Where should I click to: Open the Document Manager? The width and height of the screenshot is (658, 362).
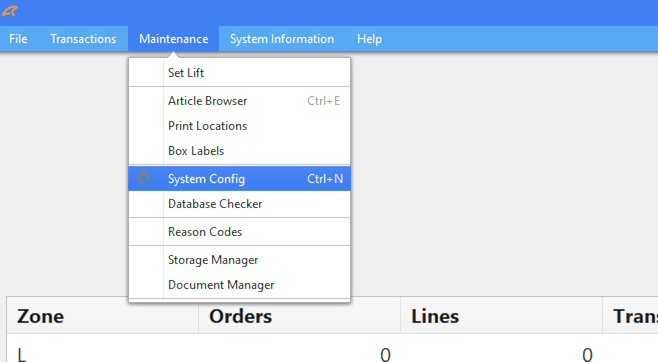pos(239,285)
